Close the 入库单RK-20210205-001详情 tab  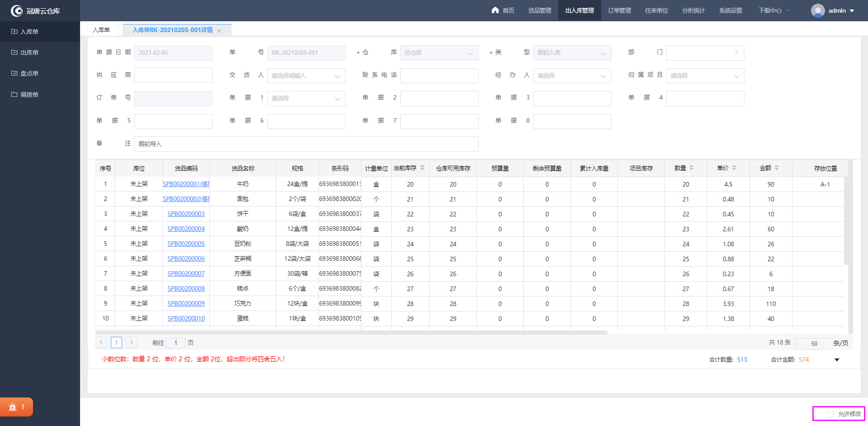(219, 31)
